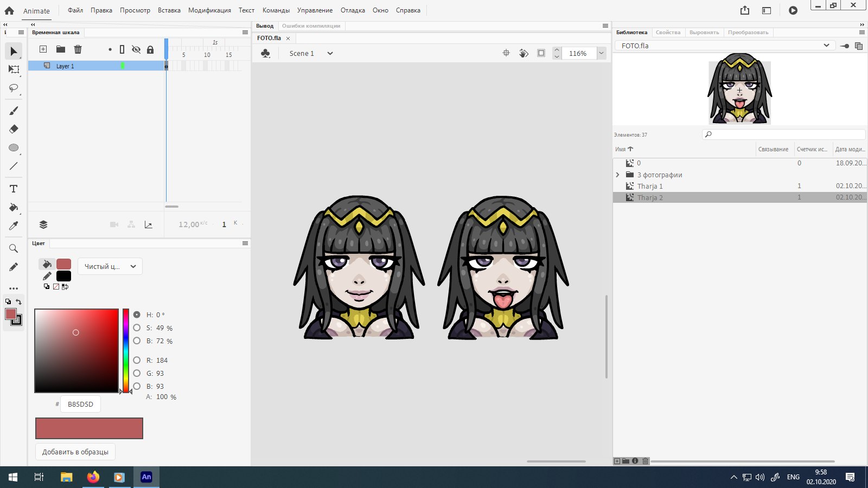
Task: Click the share/publish icon in title bar
Action: pyautogui.click(x=745, y=10)
